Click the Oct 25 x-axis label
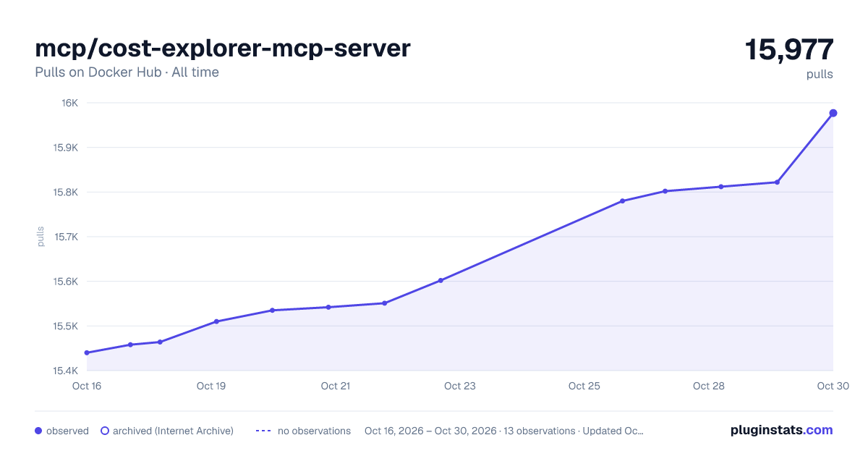 584,386
